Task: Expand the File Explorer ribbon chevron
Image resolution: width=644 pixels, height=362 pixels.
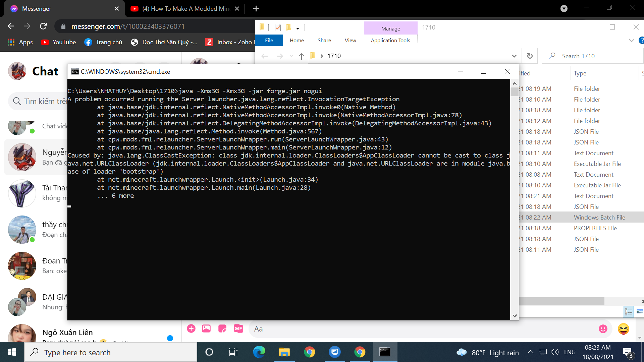Action: tap(631, 40)
